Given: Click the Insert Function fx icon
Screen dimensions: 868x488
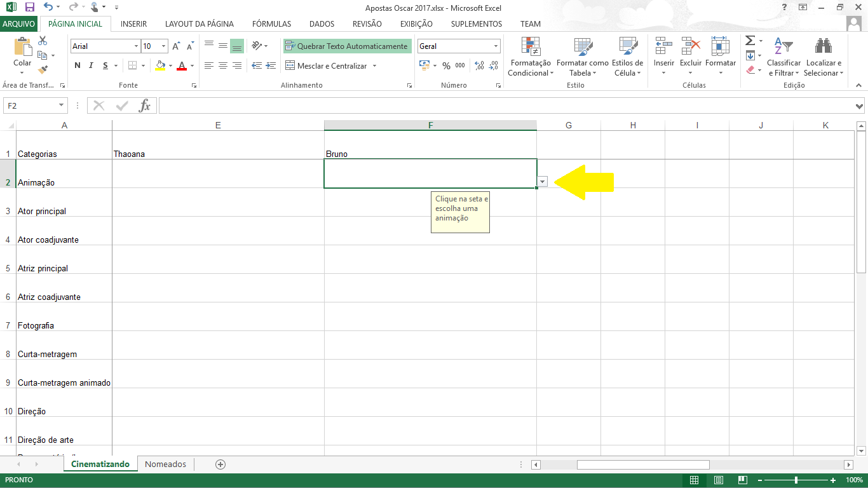Looking at the screenshot, I should (145, 105).
